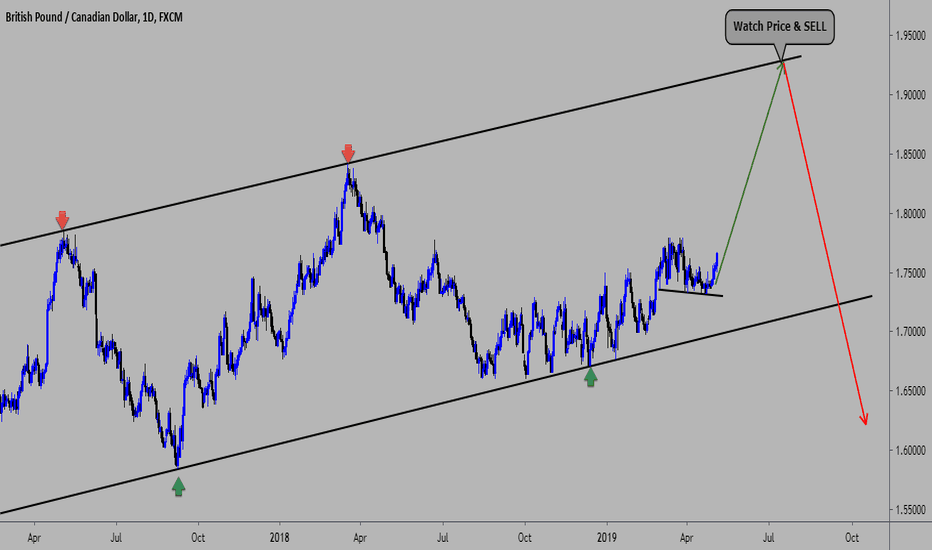
Task: Click the 1.85000 price axis label
Action: point(910,155)
